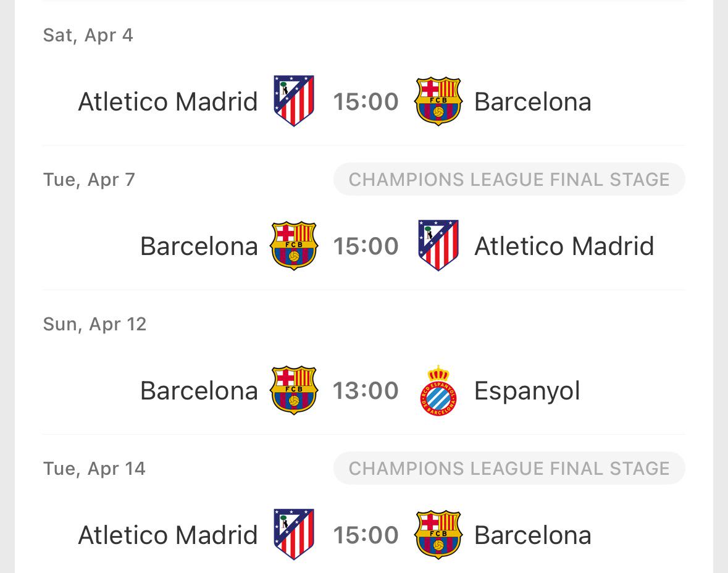The height and width of the screenshot is (573, 728).
Task: Open Champions League Final Stage tag on Apr 14
Action: click(x=509, y=468)
